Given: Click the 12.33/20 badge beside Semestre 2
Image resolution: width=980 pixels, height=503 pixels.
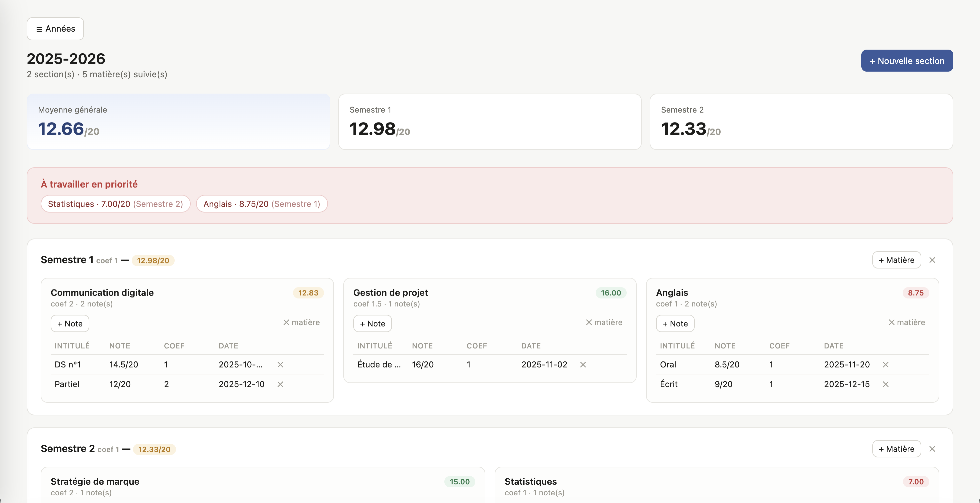Looking at the screenshot, I should (154, 449).
